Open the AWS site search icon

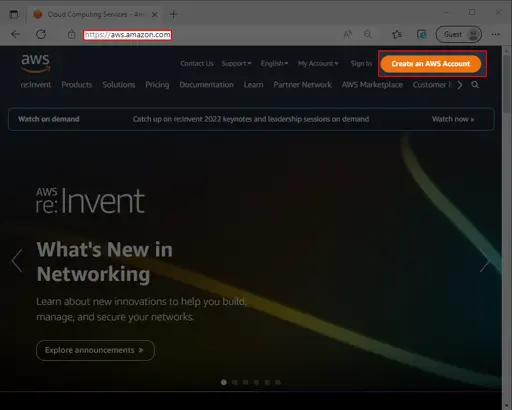[475, 85]
